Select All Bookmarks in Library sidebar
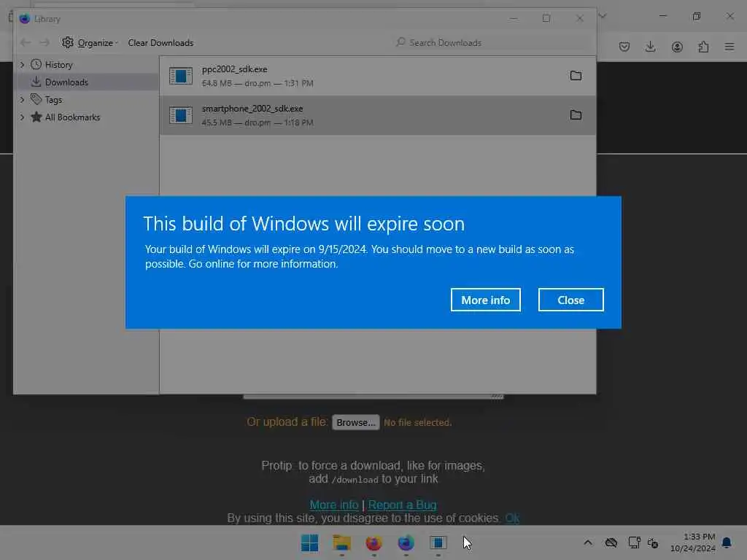The image size is (747, 560). 72,117
